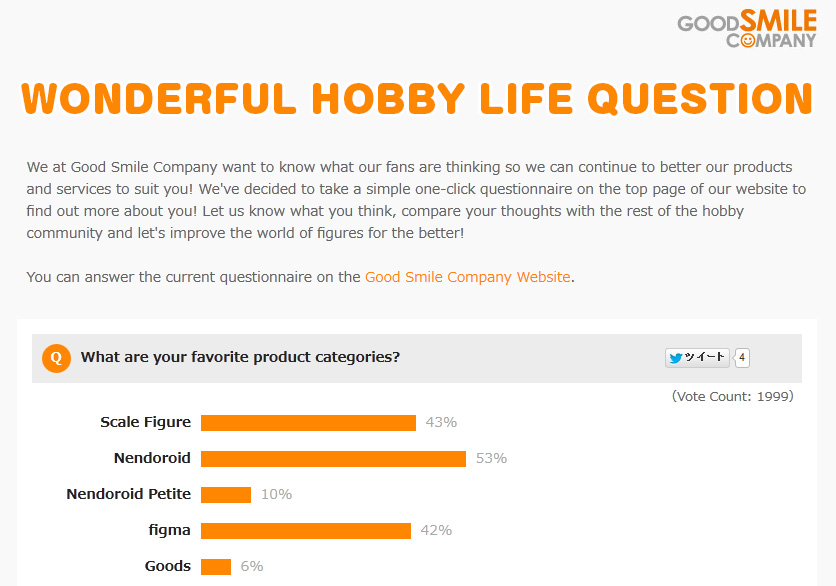Click the Nendoroid Petite category label
The height and width of the screenshot is (586, 836).
128,494
